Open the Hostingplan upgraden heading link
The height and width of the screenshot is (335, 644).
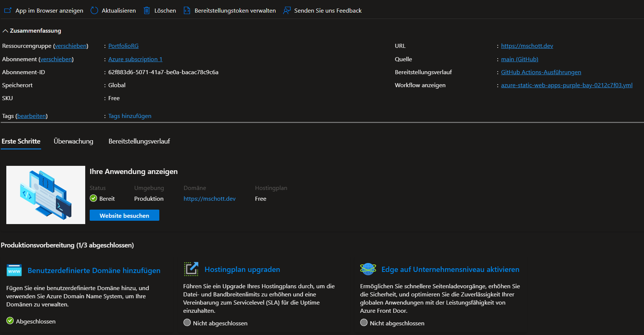click(x=242, y=269)
